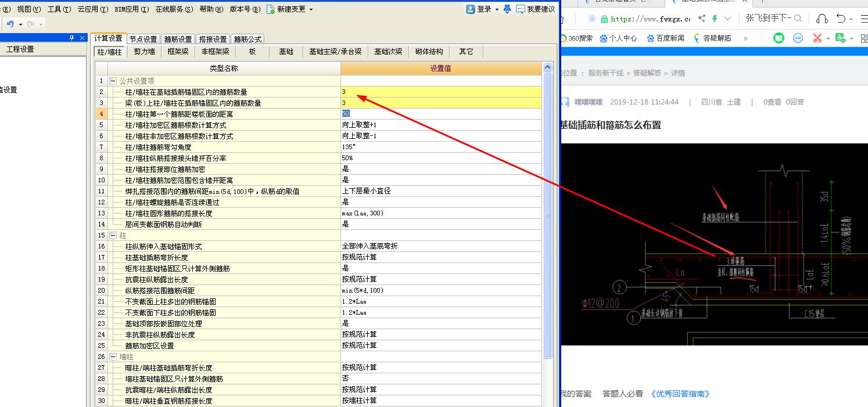Select the 非框架梁 component tab
This screenshot has height=407, width=868.
pyautogui.click(x=216, y=52)
